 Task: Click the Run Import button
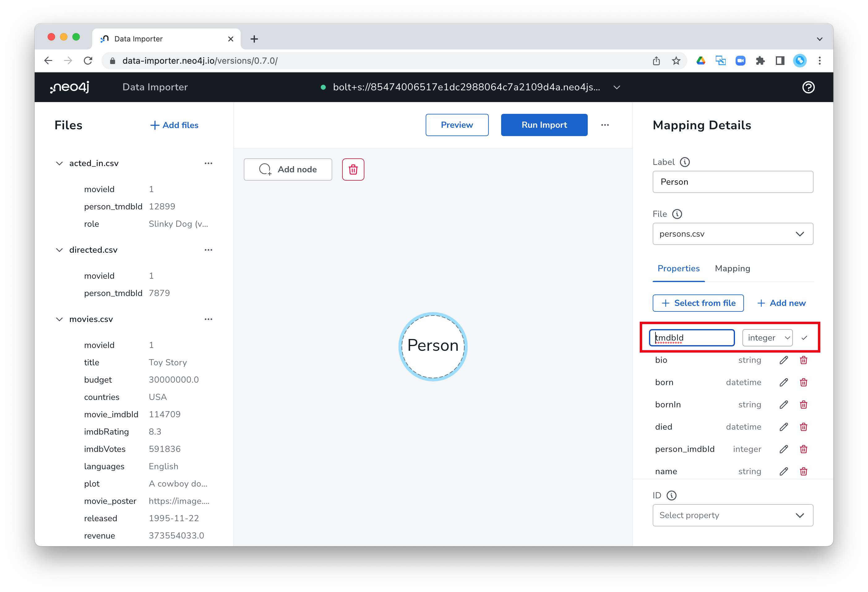coord(544,125)
